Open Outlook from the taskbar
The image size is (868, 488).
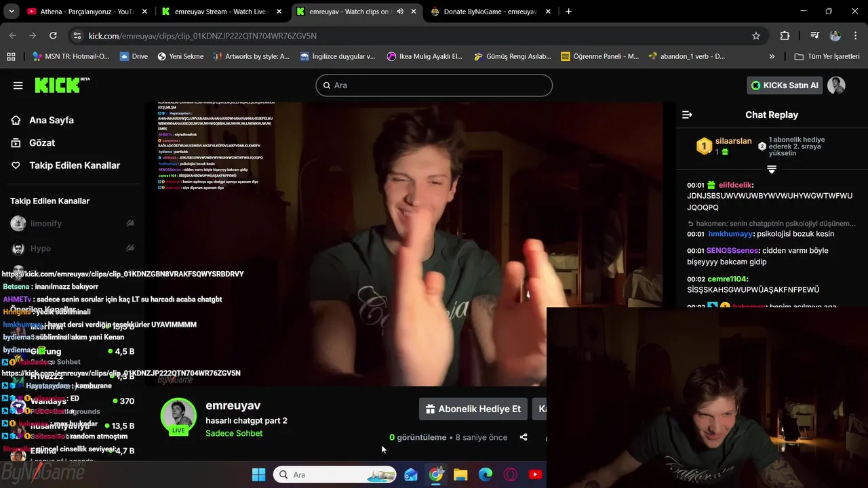(411, 474)
